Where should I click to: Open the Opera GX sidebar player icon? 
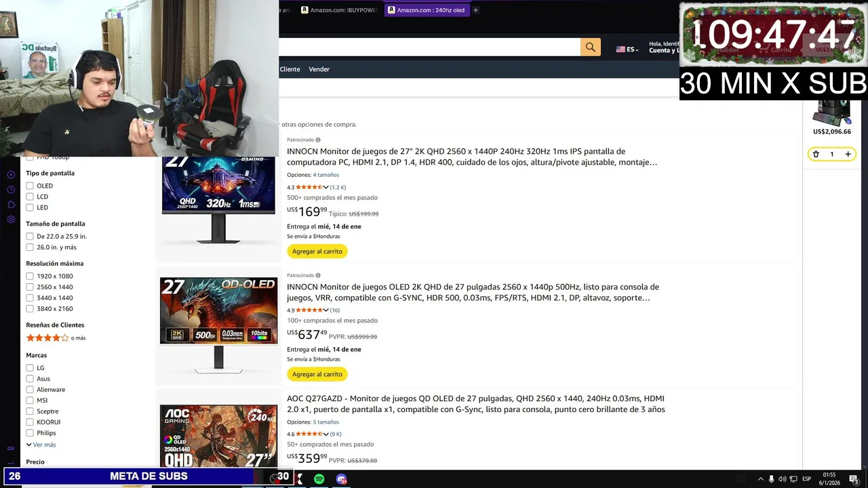tap(11, 175)
